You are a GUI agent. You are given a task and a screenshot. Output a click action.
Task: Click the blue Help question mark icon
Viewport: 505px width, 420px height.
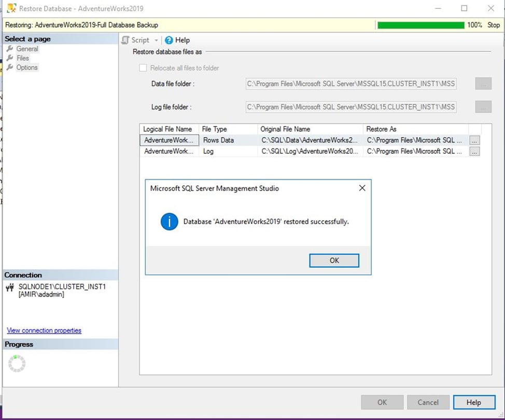tap(169, 40)
